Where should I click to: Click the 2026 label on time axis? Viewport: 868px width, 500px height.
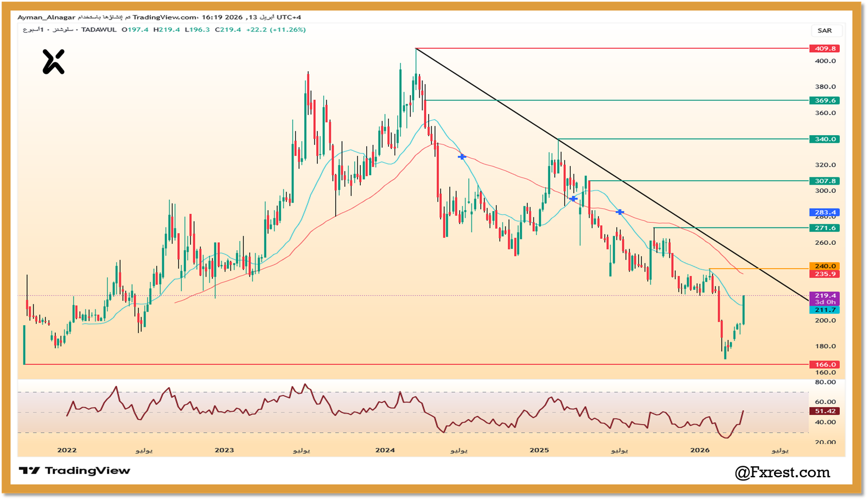(700, 450)
